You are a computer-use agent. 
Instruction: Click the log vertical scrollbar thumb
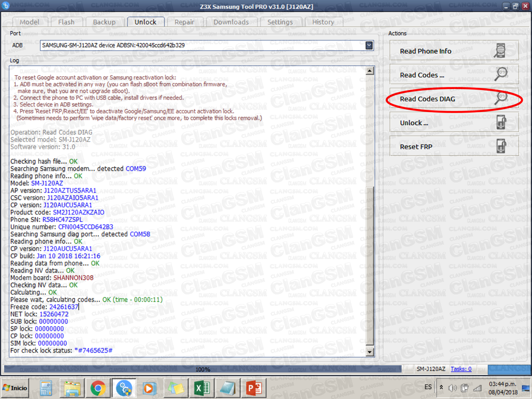(370, 266)
